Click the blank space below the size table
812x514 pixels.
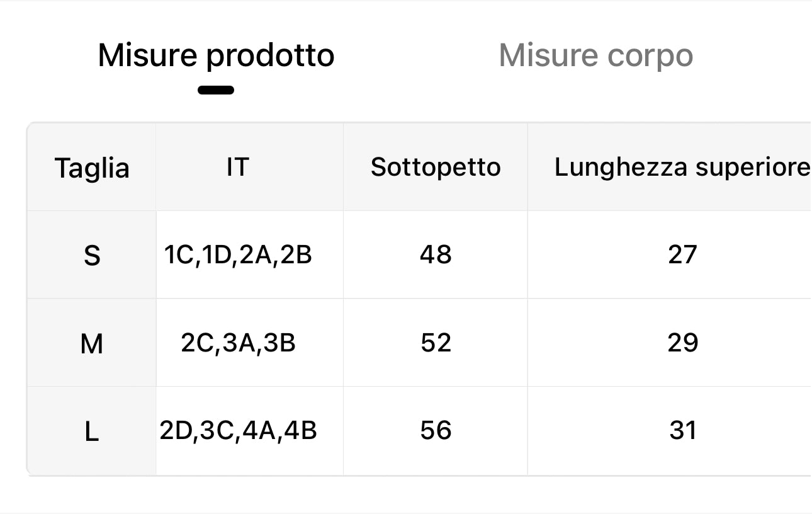pos(406,495)
